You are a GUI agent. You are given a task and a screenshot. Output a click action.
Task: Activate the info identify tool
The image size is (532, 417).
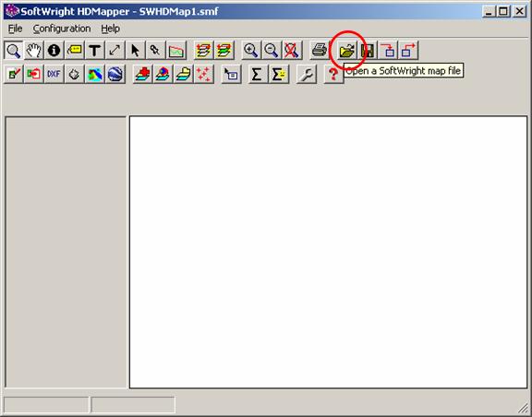pos(54,51)
